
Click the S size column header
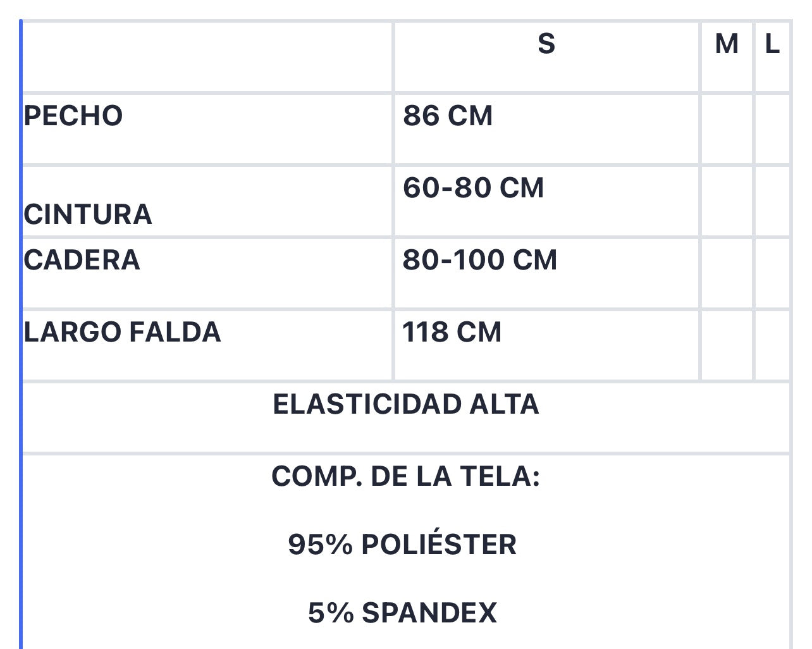pyautogui.click(x=546, y=44)
